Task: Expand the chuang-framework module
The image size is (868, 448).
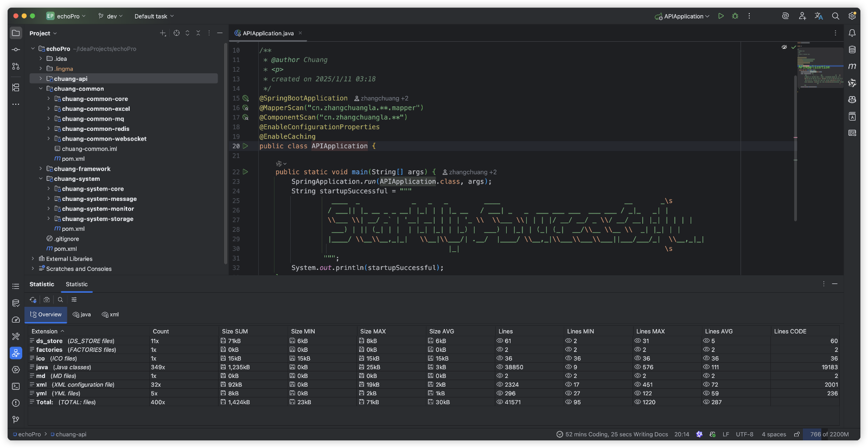Action: pyautogui.click(x=41, y=169)
